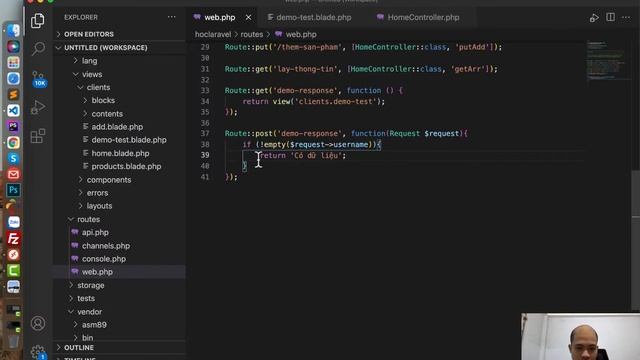Expand the contents folder
The width and height of the screenshot is (640, 360).
(x=107, y=114)
